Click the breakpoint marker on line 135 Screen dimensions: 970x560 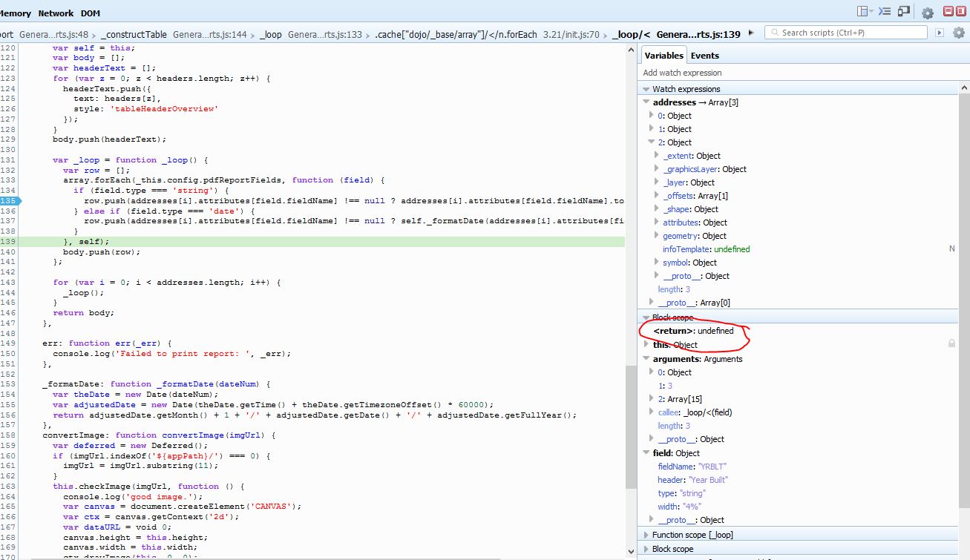point(10,201)
